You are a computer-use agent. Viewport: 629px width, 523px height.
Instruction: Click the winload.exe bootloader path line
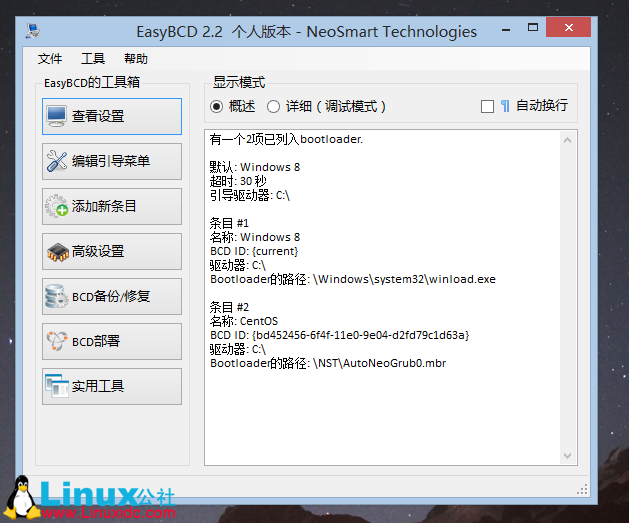pyautogui.click(x=353, y=279)
